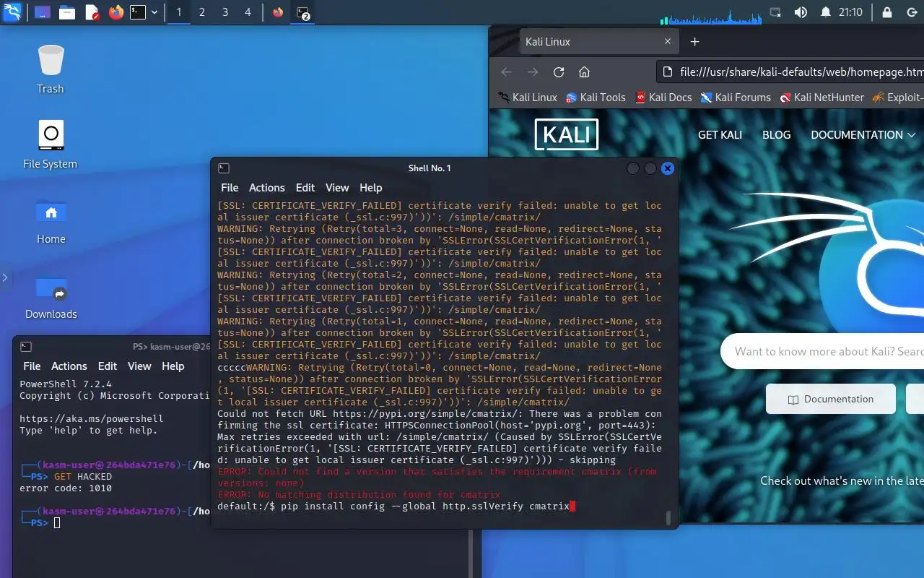Select the grouped terminal windows taskbar button
Screen dimensions: 924x578
pos(303,12)
